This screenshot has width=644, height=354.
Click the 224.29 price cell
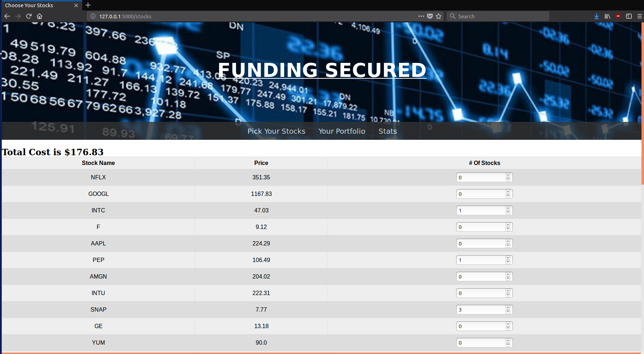261,243
